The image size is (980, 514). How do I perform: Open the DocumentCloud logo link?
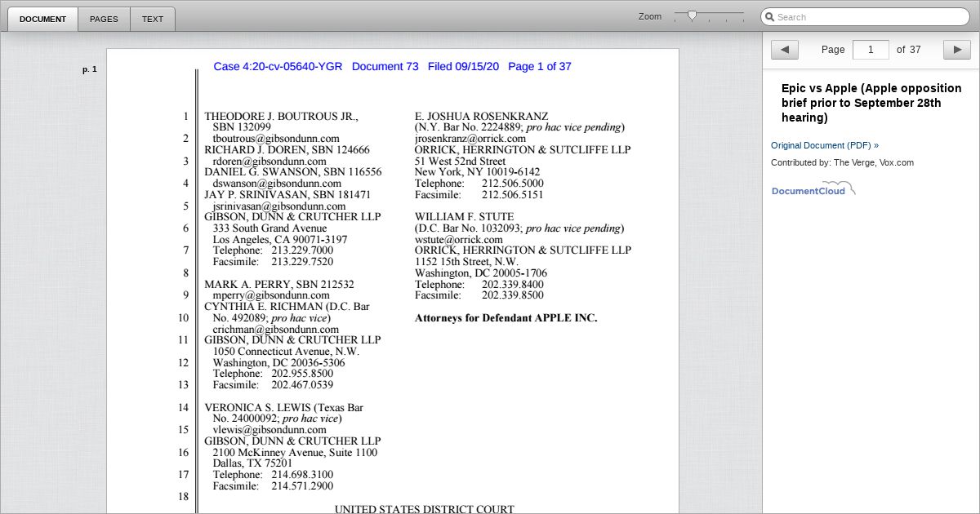tap(813, 189)
